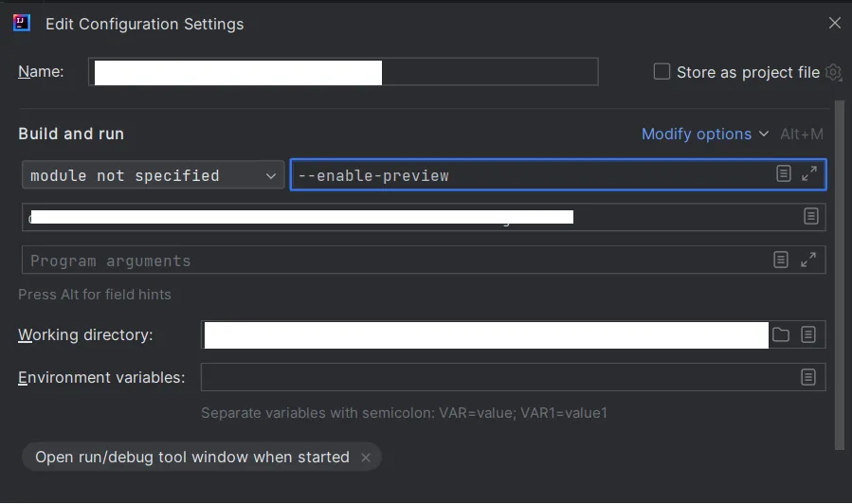This screenshot has width=852, height=504.
Task: Expand the Program arguments field
Action: click(x=809, y=260)
